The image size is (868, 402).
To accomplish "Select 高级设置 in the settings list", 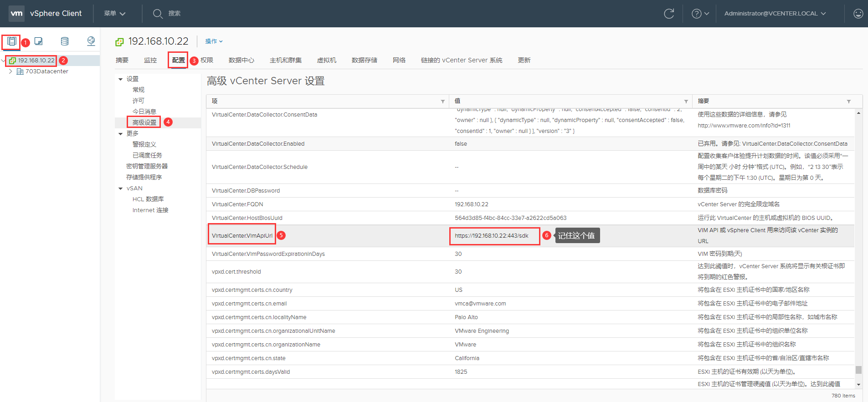I will (x=144, y=122).
